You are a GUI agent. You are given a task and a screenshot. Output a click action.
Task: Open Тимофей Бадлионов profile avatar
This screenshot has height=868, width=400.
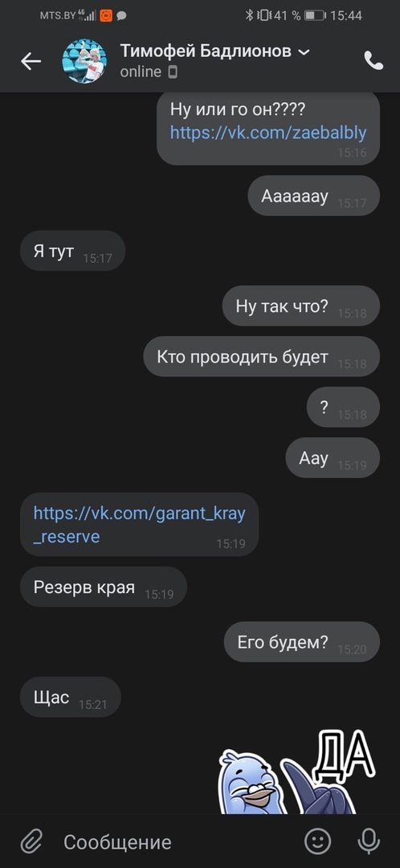click(84, 61)
